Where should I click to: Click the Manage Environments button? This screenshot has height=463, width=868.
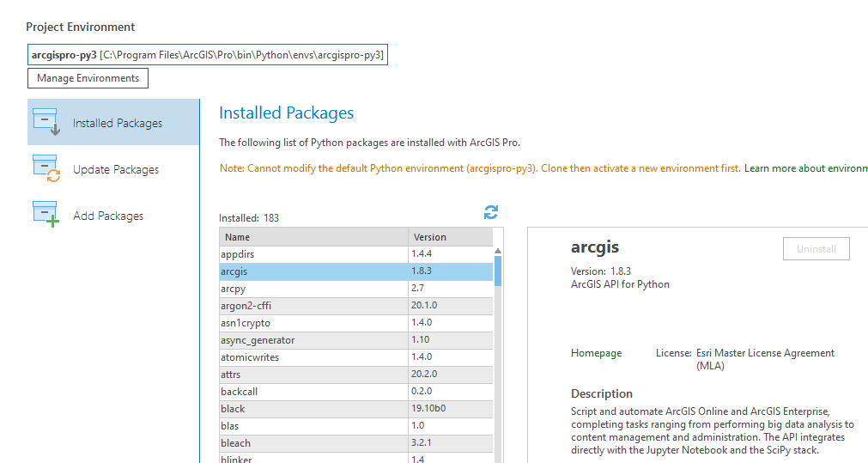tap(88, 78)
